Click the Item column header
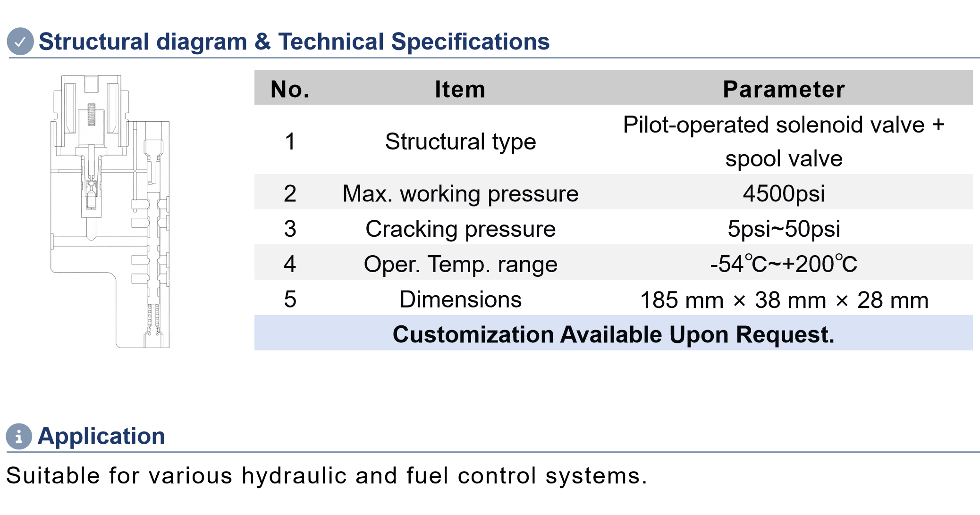The width and height of the screenshot is (980, 515). 460,89
